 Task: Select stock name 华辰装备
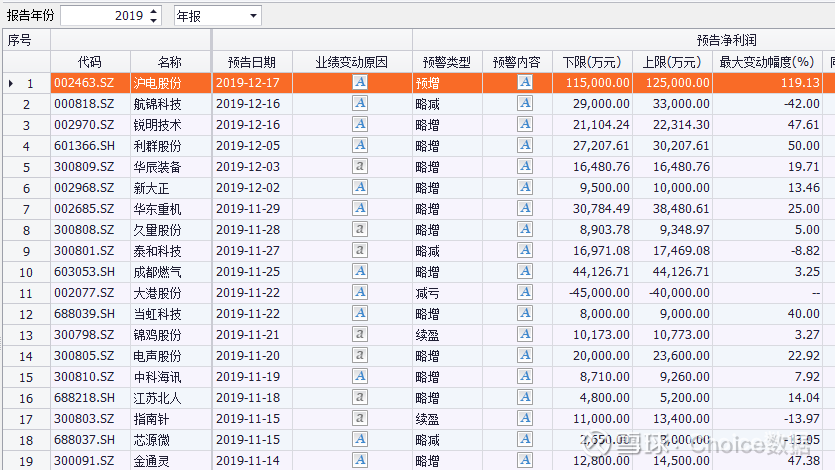click(x=158, y=167)
